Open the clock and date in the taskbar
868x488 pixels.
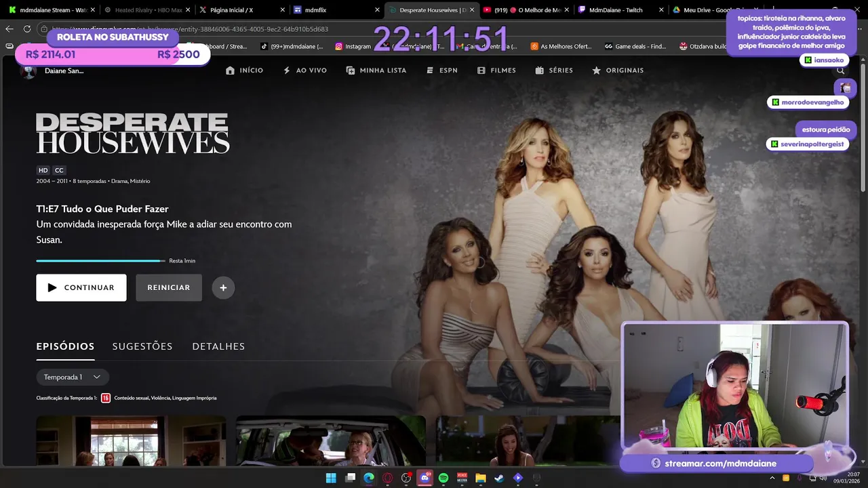tap(847, 478)
